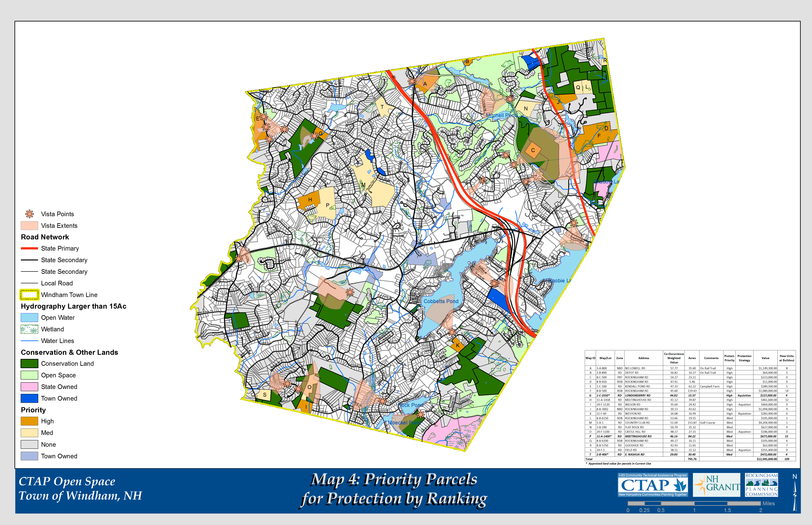812x525 pixels.
Task: Click the NH GRANIT logo
Action: pos(716,484)
